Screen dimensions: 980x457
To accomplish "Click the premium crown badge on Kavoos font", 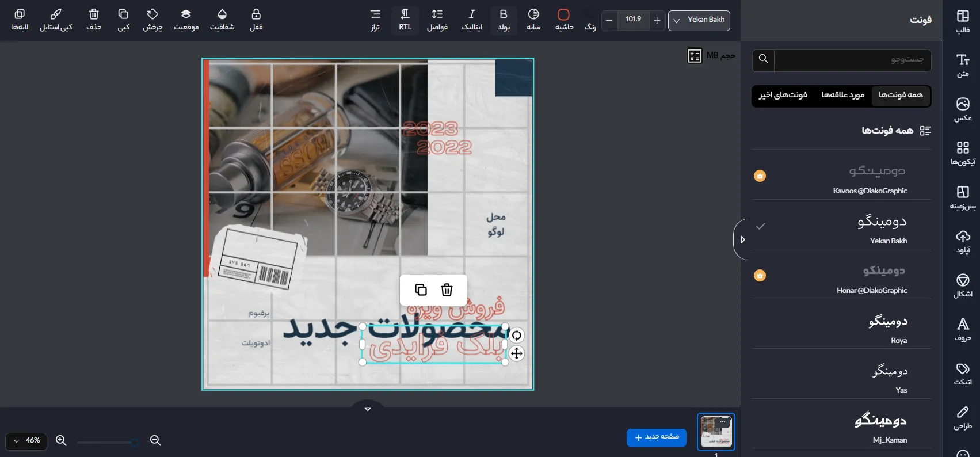I will pyautogui.click(x=760, y=176).
